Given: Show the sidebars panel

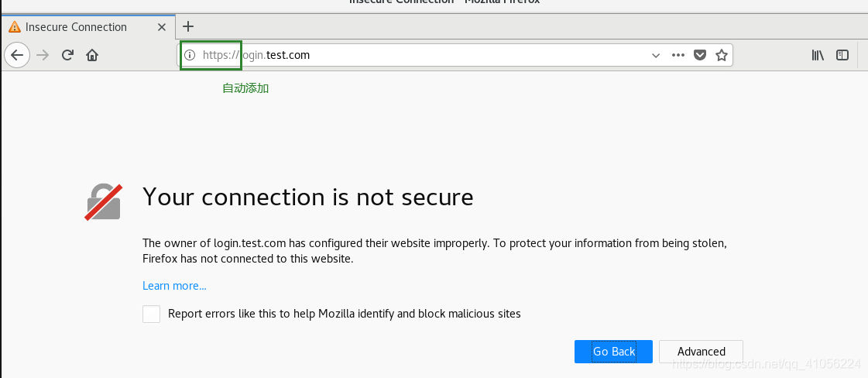Looking at the screenshot, I should [842, 55].
